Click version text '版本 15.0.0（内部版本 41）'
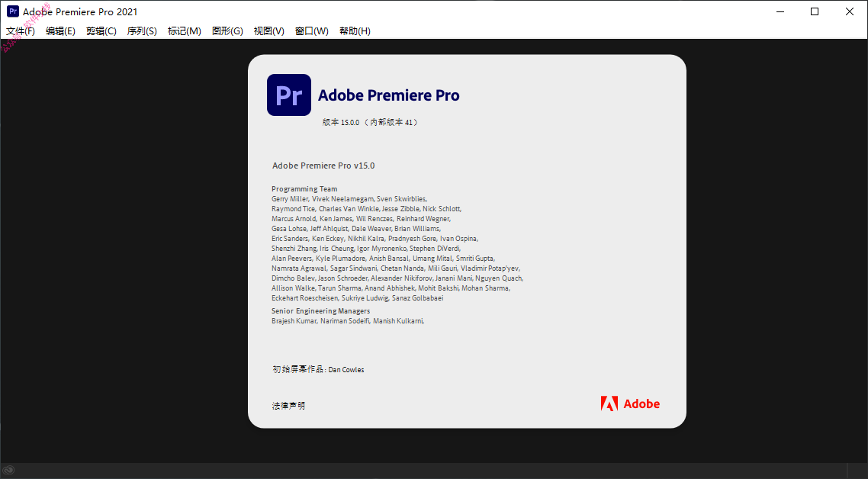The image size is (868, 479). point(371,122)
